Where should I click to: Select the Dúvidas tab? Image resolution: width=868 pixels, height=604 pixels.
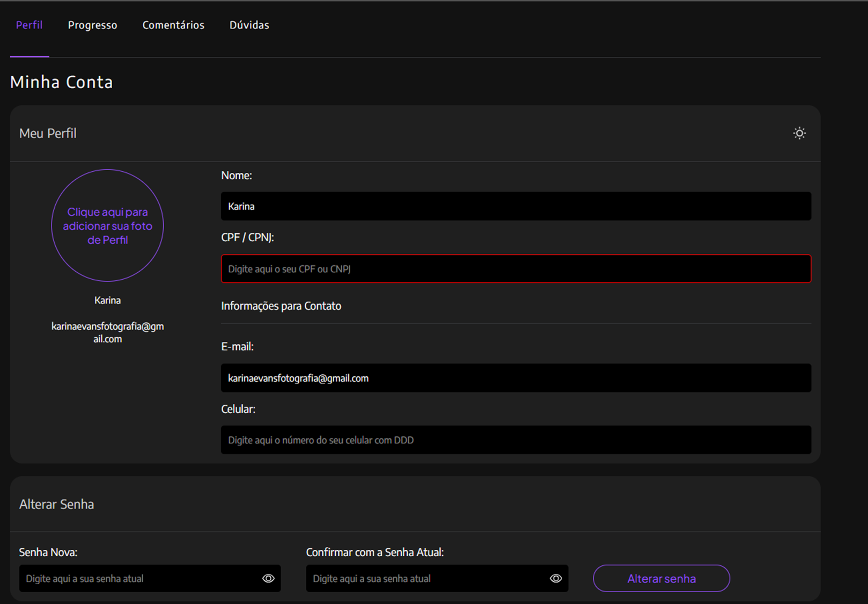pos(249,25)
